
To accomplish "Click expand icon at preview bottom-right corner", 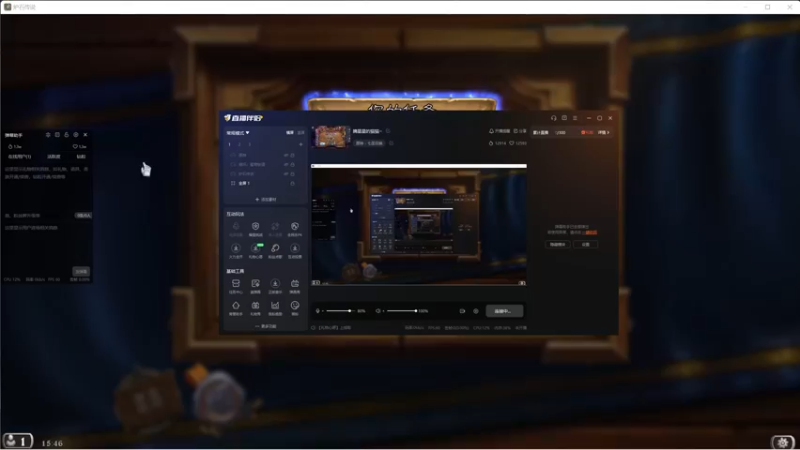I will [521, 282].
